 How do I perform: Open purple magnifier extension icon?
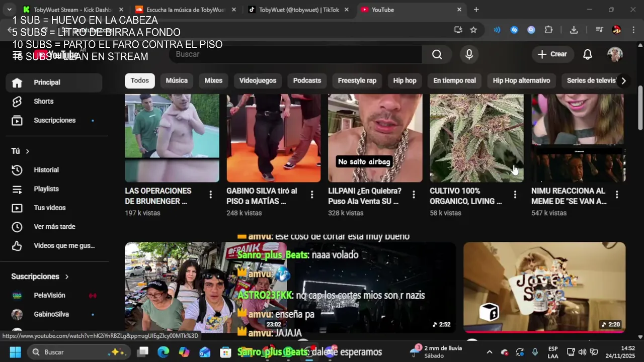coord(531,30)
